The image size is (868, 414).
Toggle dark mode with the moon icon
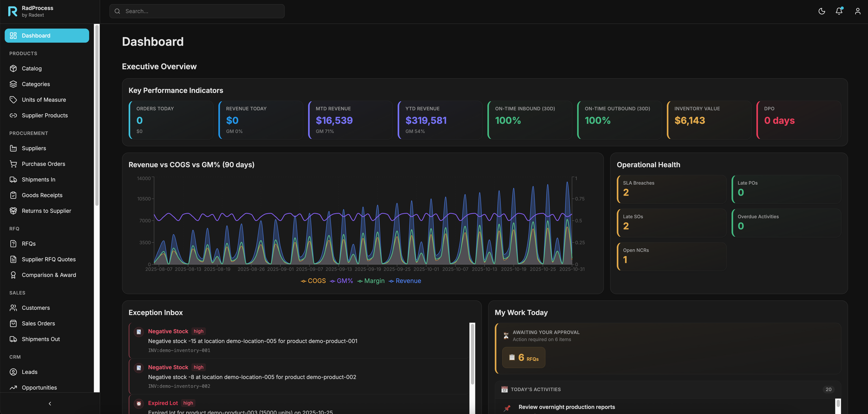(821, 11)
